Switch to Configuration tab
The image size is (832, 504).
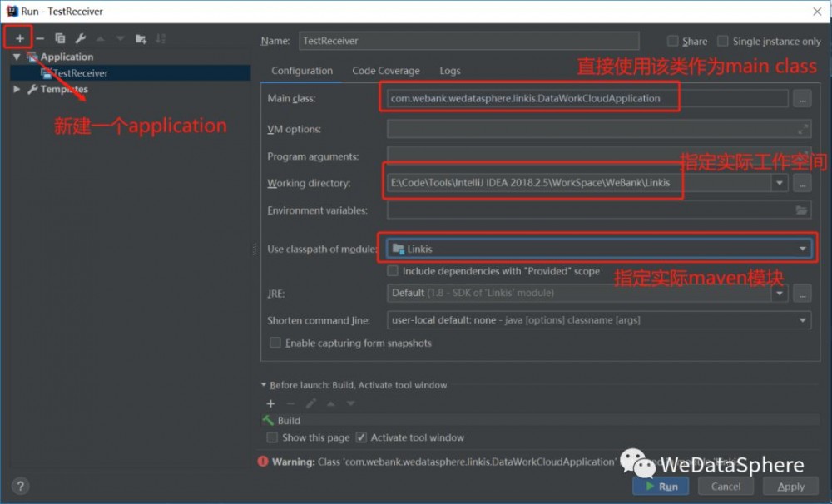(x=302, y=71)
